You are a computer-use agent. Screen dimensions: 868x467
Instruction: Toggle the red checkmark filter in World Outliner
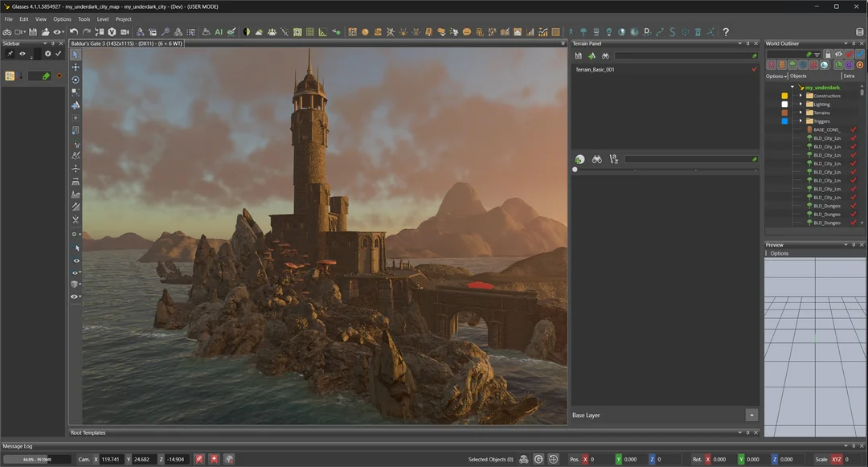[850, 54]
